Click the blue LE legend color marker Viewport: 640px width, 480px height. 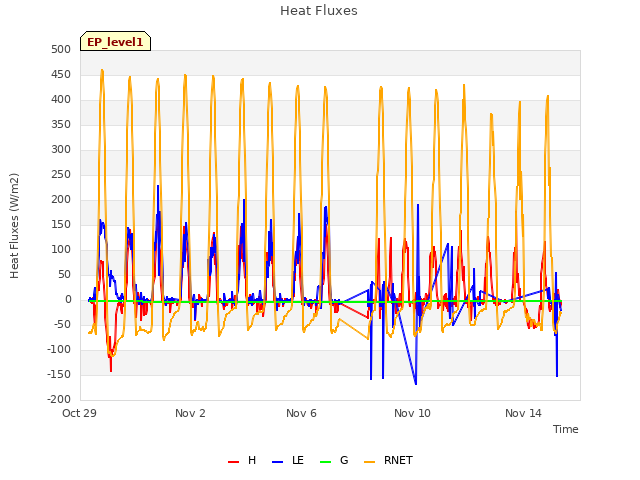click(278, 462)
